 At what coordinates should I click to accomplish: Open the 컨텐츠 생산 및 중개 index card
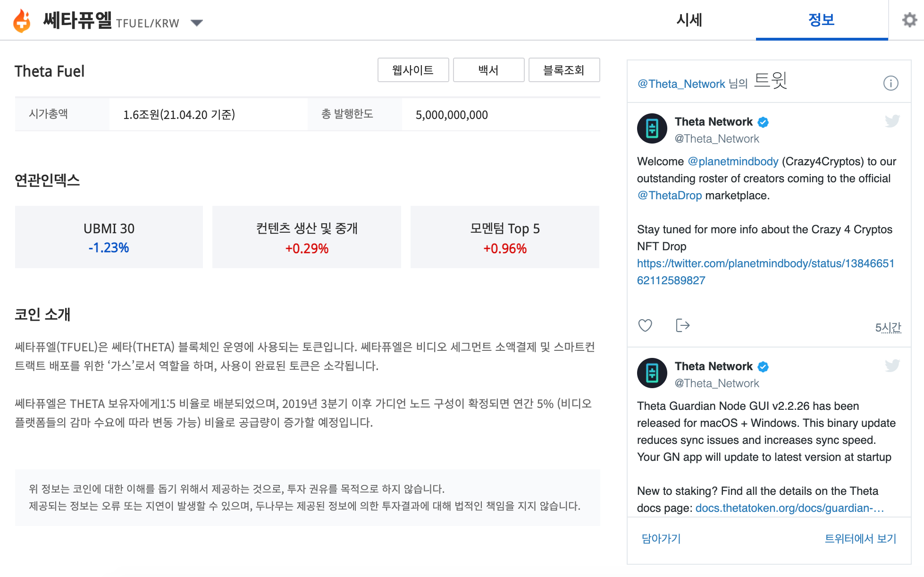(307, 237)
